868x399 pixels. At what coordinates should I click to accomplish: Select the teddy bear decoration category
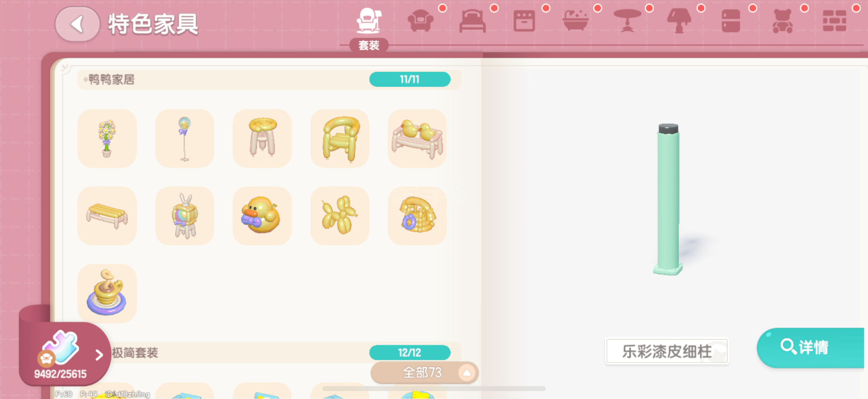pos(782,21)
